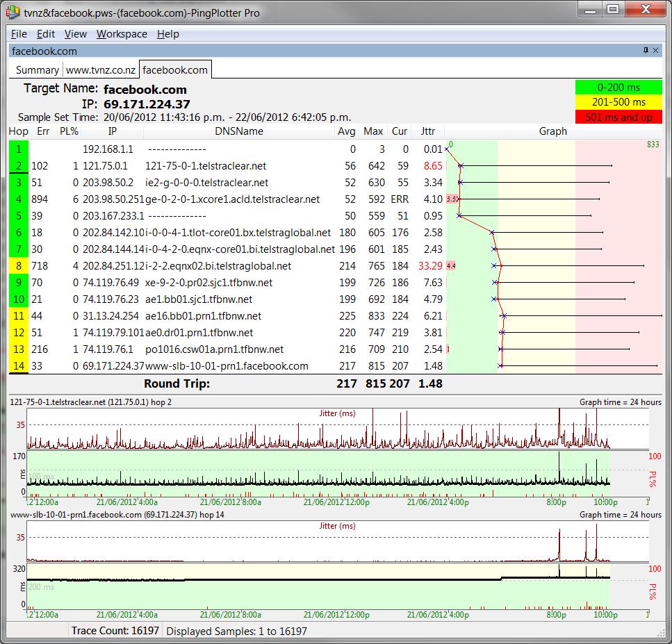
Task: Click the error count 894
Action: pyautogui.click(x=40, y=199)
